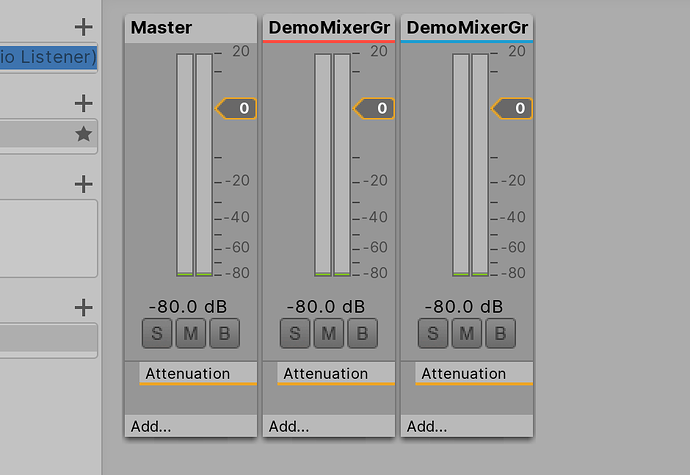Image resolution: width=690 pixels, height=475 pixels.
Task: Select the snapshot row containing the star
Action: [48, 134]
